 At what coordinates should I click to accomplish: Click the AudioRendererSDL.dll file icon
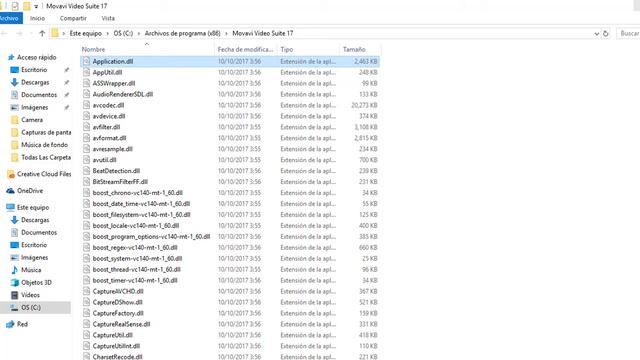86,94
